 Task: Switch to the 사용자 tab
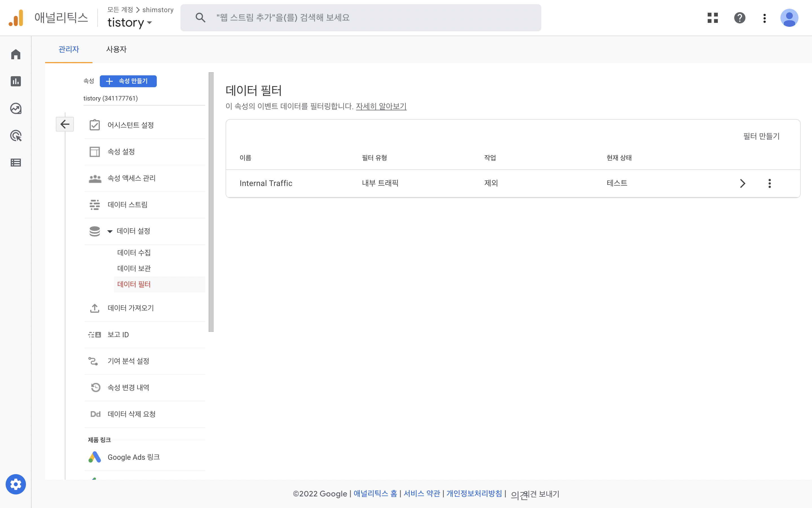(x=116, y=49)
